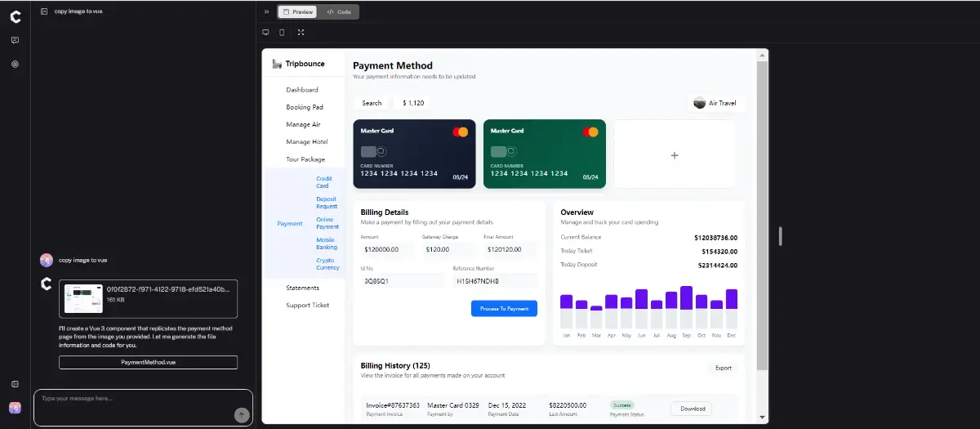
Task: Click the target icon in left rail
Action: pyautogui.click(x=15, y=64)
